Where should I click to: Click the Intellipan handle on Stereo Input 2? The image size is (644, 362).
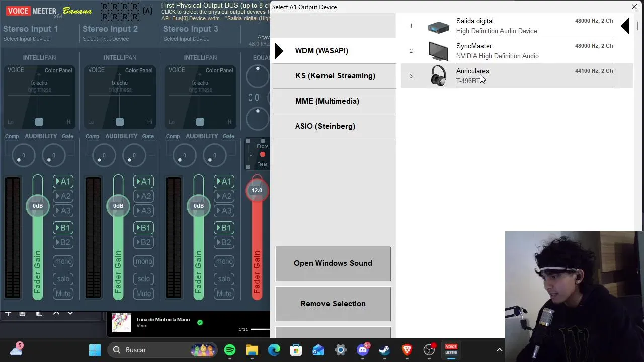120,122
